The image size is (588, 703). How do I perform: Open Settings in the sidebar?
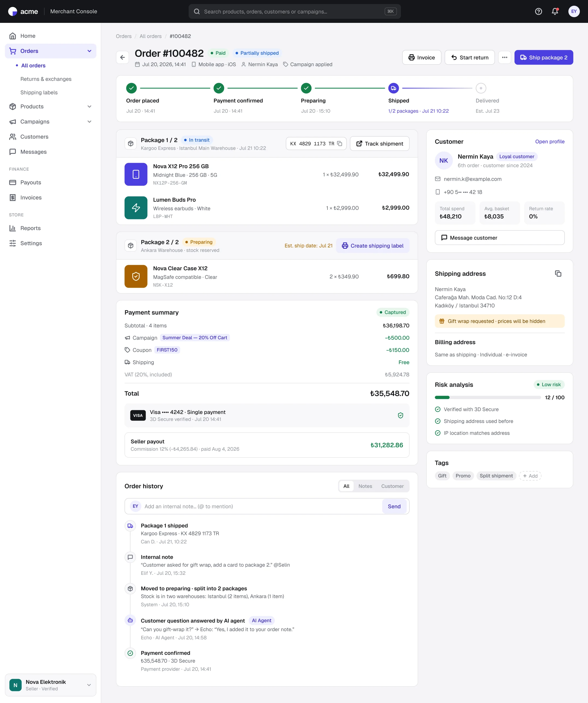[51, 243]
